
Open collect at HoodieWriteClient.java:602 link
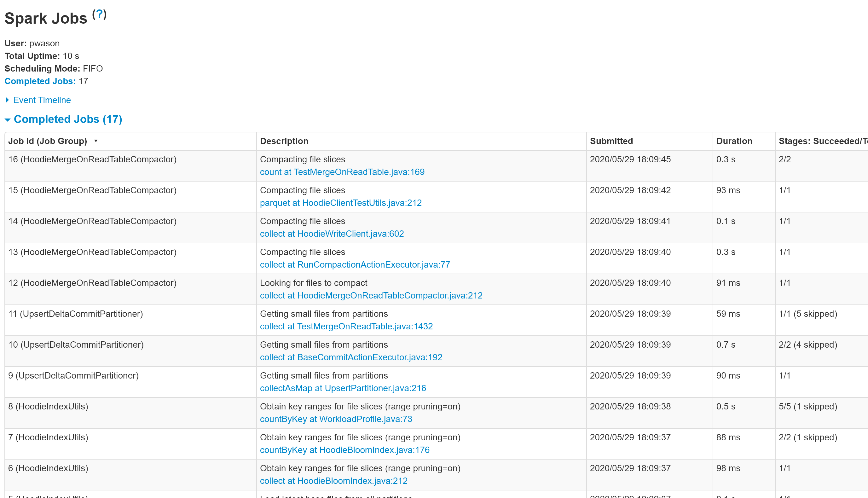point(332,234)
